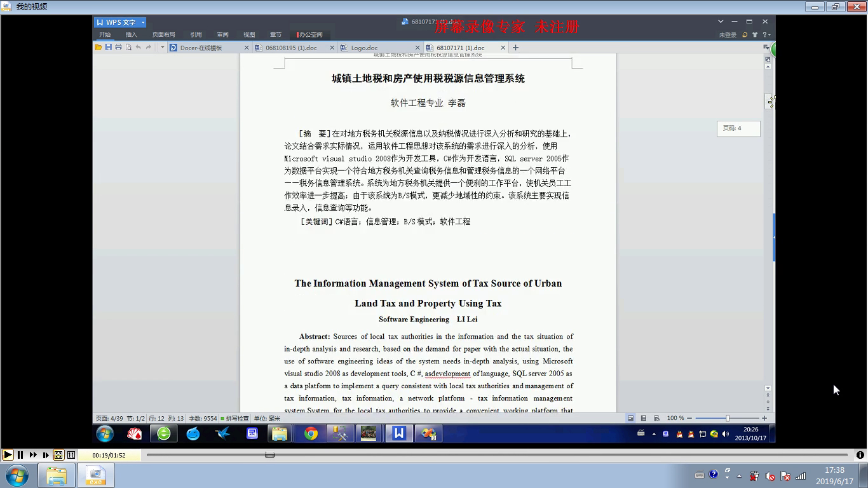868x488 pixels.
Task: Switch to the 视图 ribbon tab
Action: coord(249,34)
